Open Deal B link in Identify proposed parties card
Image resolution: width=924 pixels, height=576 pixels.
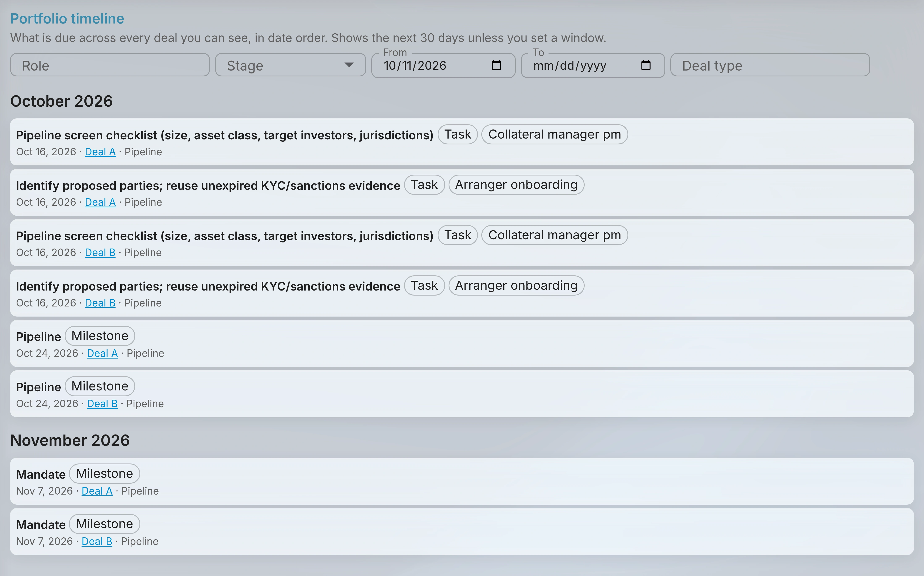pyautogui.click(x=100, y=302)
